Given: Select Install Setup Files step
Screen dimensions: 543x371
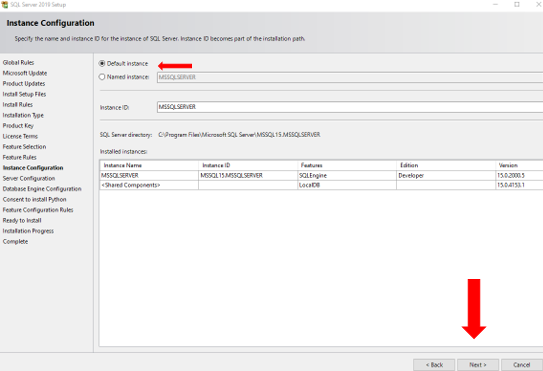Looking at the screenshot, I should pyautogui.click(x=24, y=94).
